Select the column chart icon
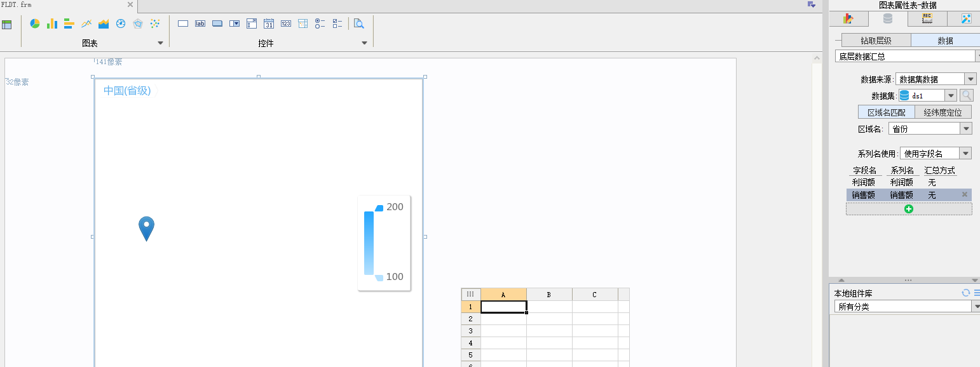 [x=52, y=23]
